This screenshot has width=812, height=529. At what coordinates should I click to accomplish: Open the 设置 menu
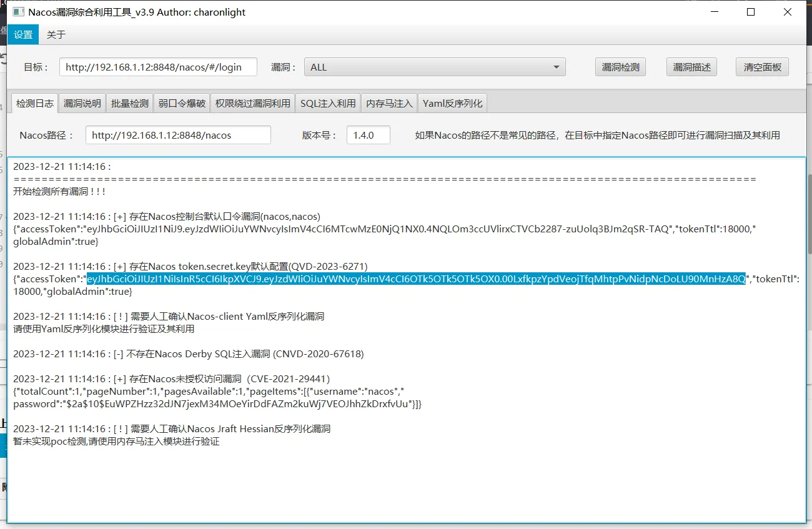click(22, 34)
